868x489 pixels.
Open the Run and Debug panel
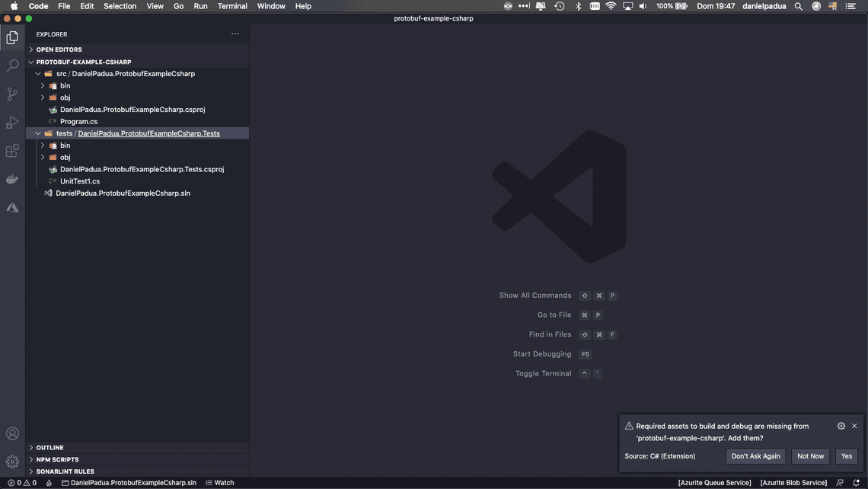(11, 122)
